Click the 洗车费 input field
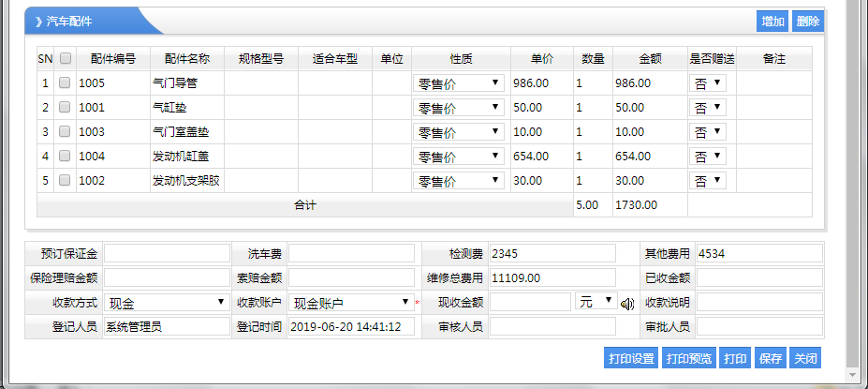Viewport: 868px width, 389px height. tap(350, 253)
